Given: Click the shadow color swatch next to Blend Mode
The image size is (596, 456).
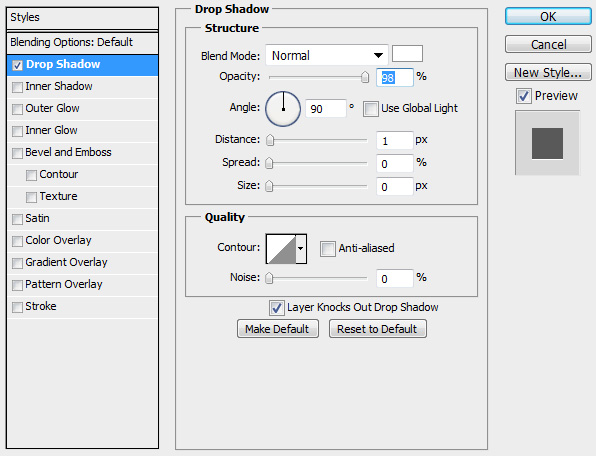Looking at the screenshot, I should coord(407,54).
